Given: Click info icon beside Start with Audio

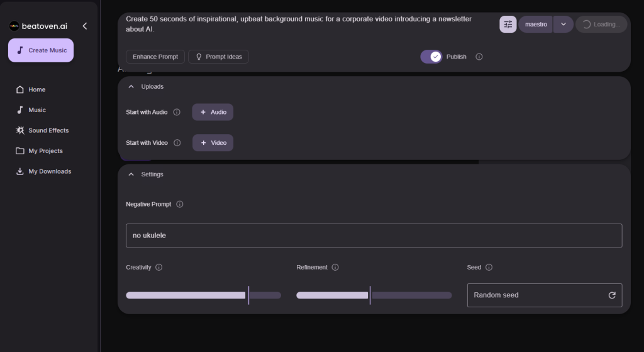Looking at the screenshot, I should click(177, 112).
